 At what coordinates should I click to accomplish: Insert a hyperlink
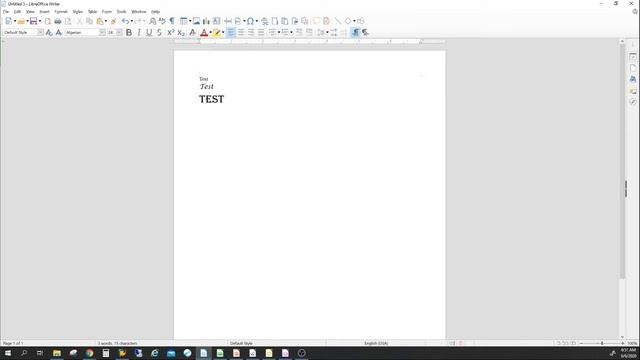[264, 21]
